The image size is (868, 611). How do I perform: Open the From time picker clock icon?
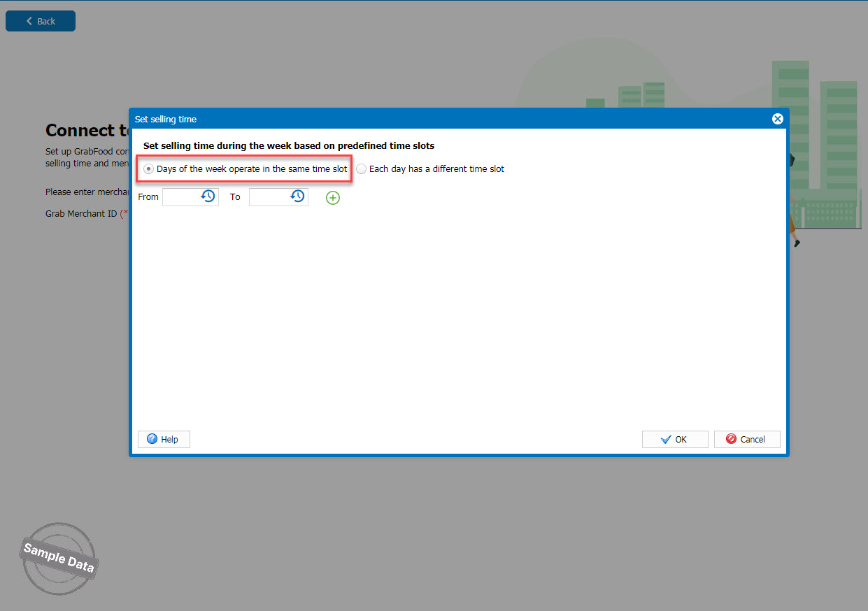coord(208,196)
